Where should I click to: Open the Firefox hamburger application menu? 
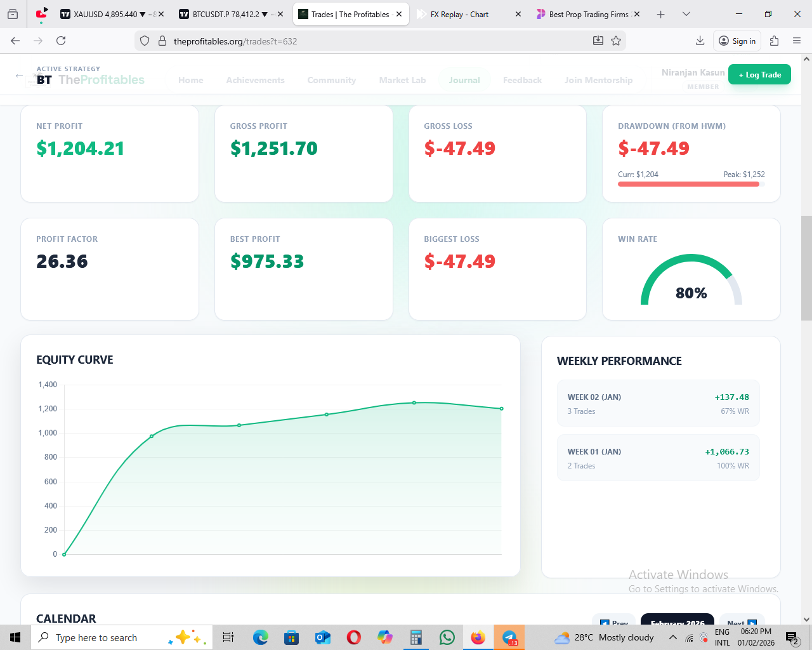pos(797,41)
